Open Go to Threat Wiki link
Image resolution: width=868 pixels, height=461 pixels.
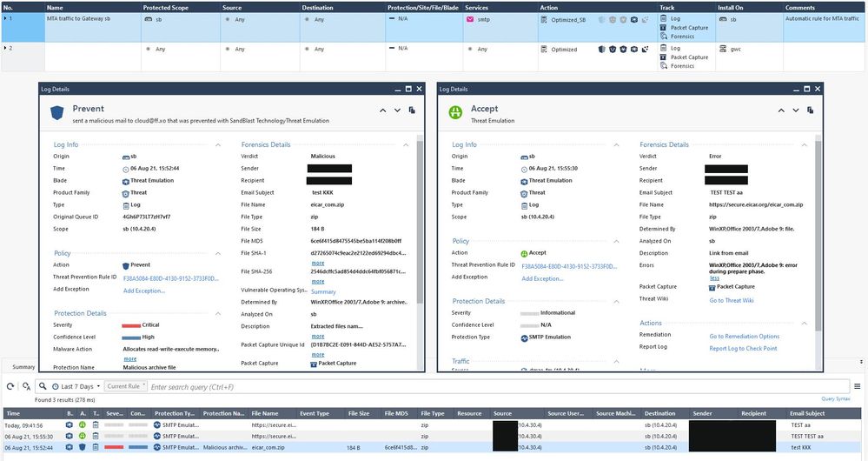[x=732, y=300]
